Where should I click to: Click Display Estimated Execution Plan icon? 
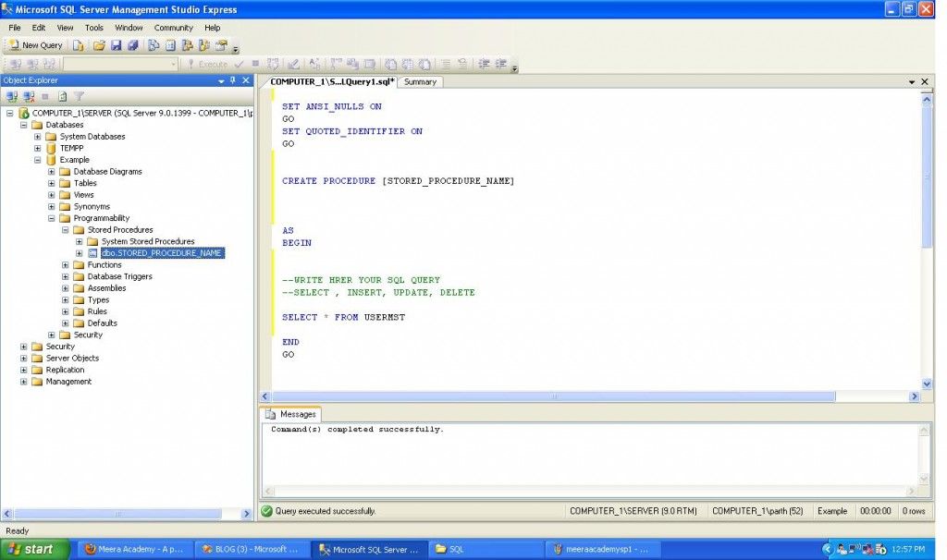click(x=273, y=64)
